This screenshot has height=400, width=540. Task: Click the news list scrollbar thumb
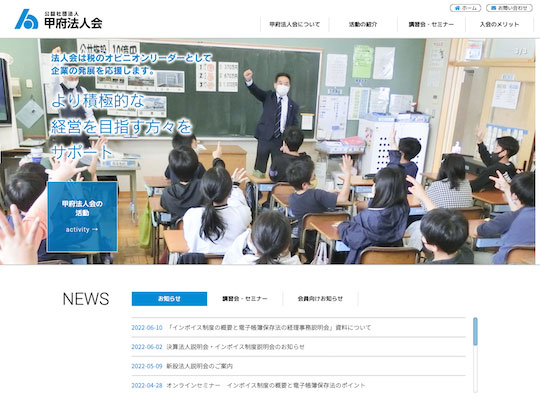(475, 331)
